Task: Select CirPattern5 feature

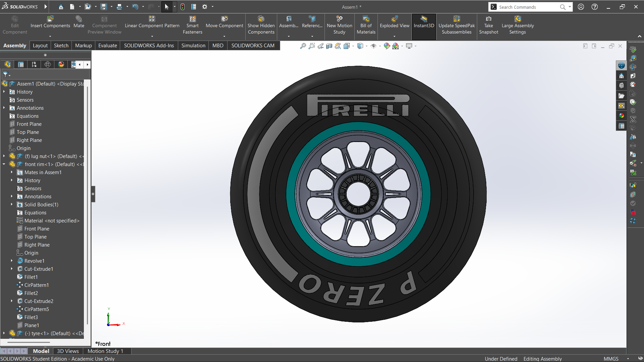Action: [x=37, y=309]
